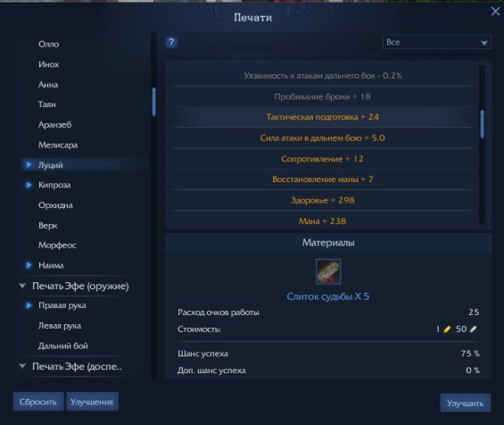Collapse the Печать Эфе (оружие) section
This screenshot has height=425, width=504.
pos(22,286)
